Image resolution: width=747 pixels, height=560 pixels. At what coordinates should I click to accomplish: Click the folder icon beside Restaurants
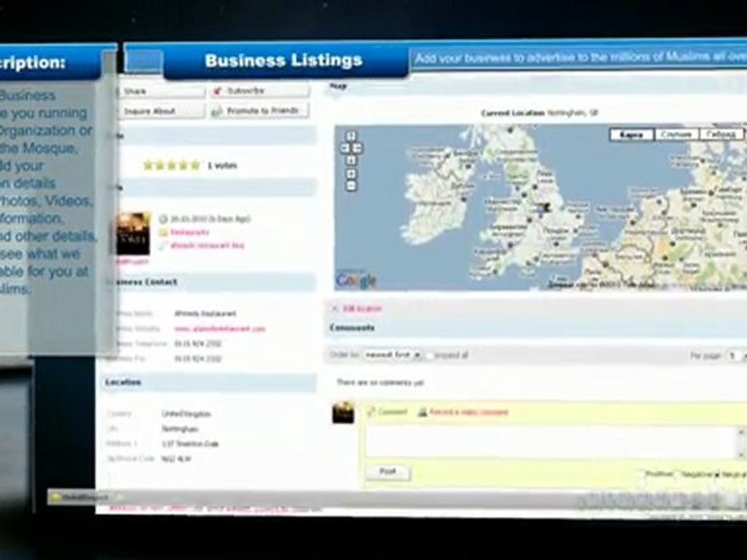point(163,233)
